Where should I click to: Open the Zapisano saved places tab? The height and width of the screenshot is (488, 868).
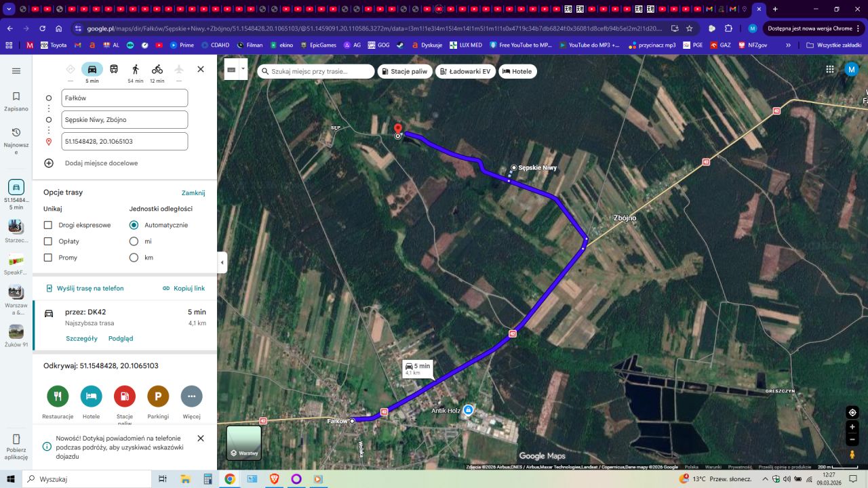point(16,101)
